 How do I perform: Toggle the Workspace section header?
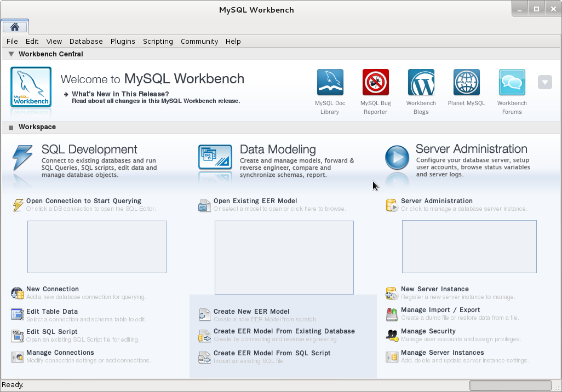coord(11,127)
